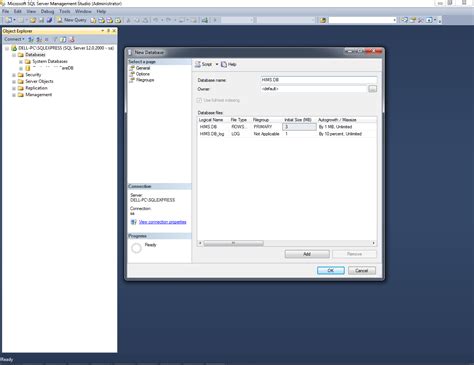Click the Cut scissors icon in toolbar

[129, 20]
